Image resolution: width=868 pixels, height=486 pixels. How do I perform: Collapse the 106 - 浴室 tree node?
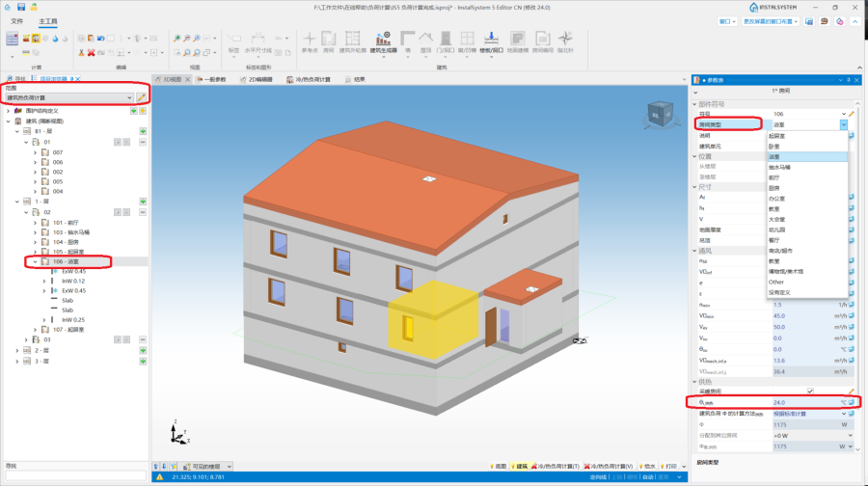(x=36, y=261)
